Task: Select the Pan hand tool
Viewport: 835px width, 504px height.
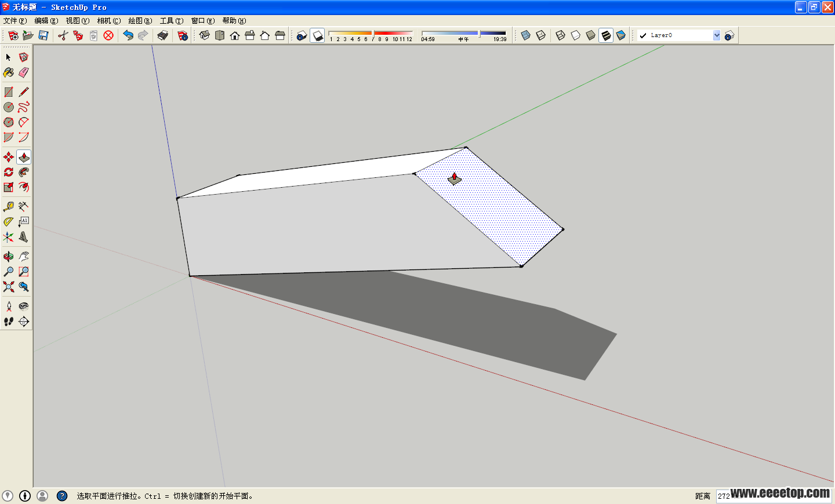Action: [24, 257]
